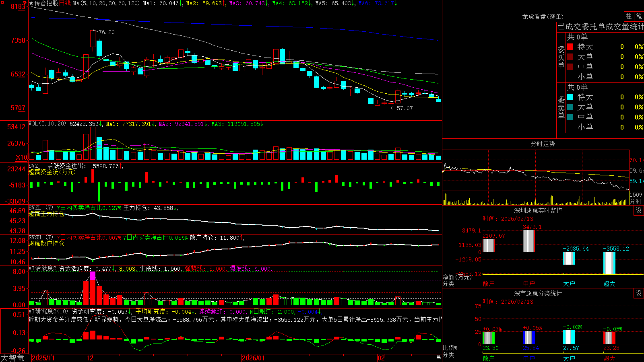Click the 57.07 low price annotation
The width and height of the screenshot is (644, 362).
point(405,108)
